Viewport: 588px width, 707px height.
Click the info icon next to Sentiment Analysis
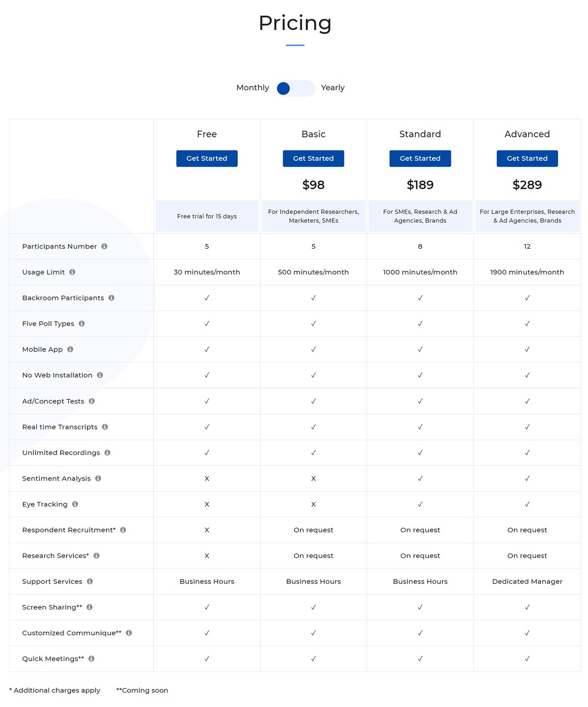98,479
